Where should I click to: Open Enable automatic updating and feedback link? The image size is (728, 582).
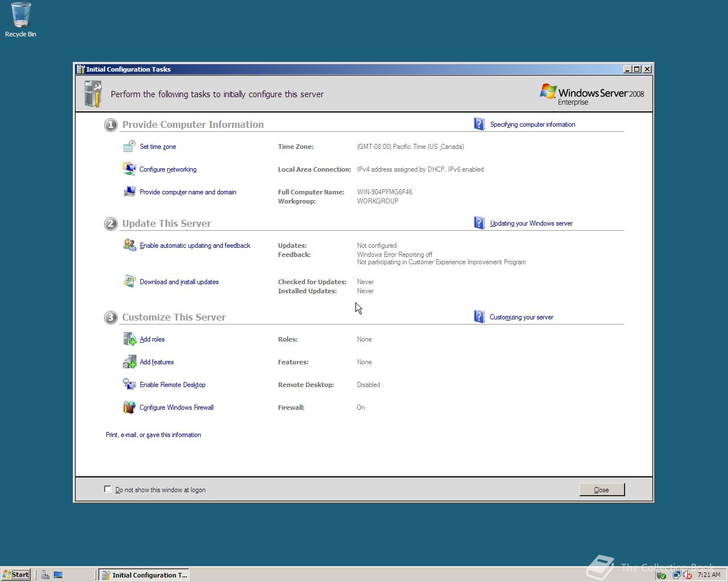click(195, 246)
